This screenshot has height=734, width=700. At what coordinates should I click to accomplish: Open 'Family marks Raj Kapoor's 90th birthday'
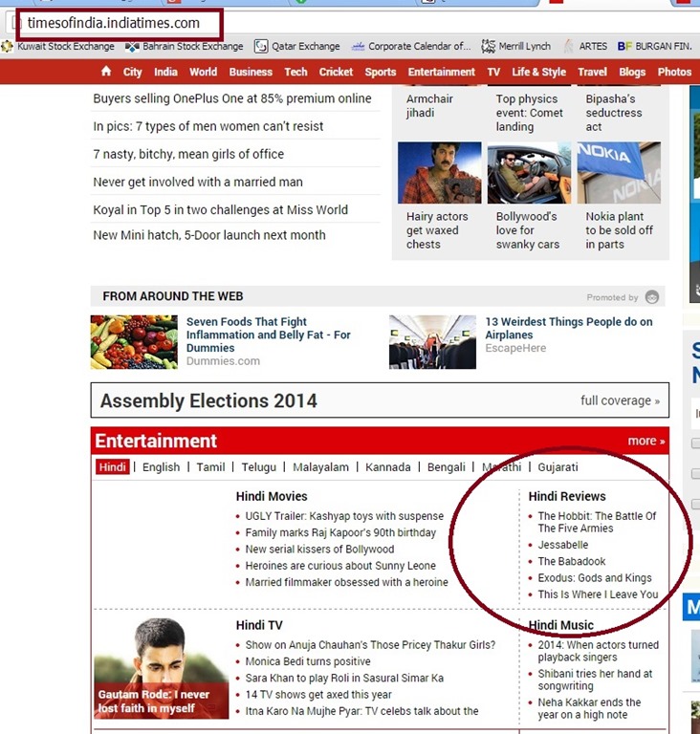coord(340,532)
